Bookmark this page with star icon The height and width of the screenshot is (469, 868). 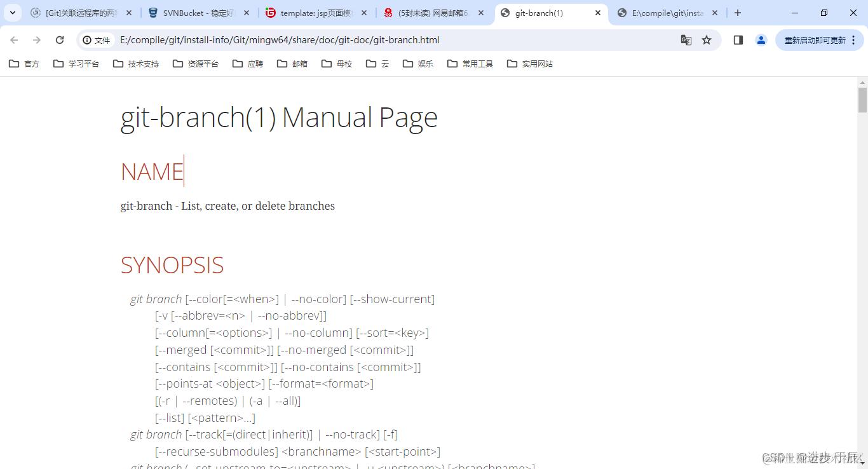point(707,40)
